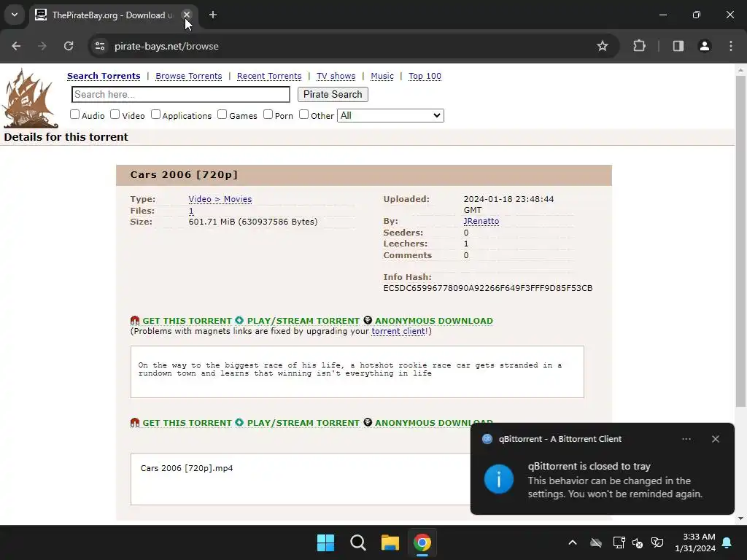747x560 pixels.
Task: Open site information icon in address bar
Action: (100, 46)
